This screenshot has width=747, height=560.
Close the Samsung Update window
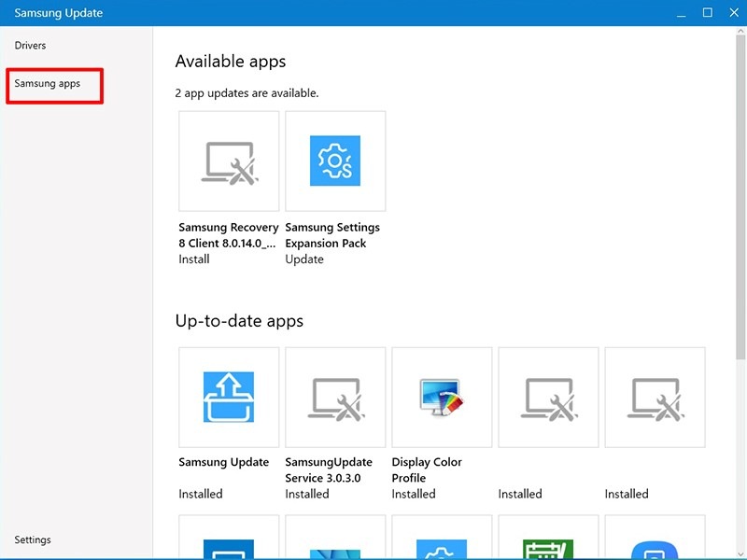(734, 13)
